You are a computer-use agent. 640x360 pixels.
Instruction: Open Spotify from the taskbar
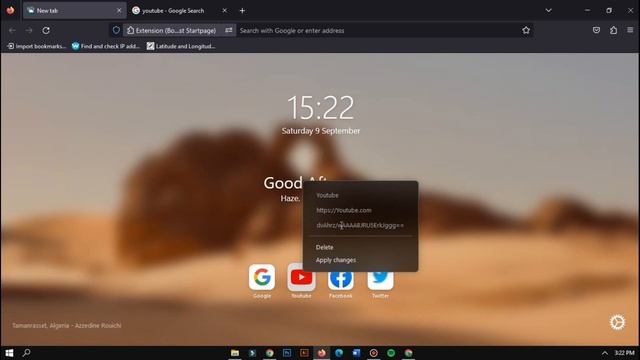click(x=391, y=353)
